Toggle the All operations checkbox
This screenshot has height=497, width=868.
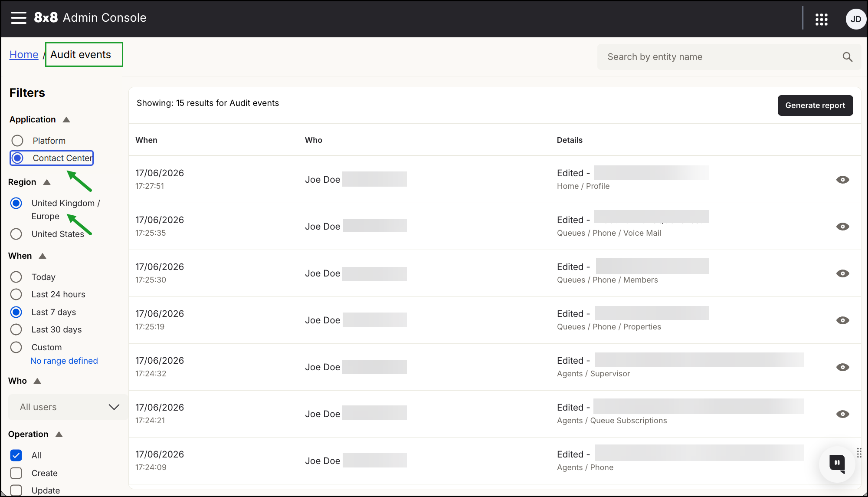point(16,455)
